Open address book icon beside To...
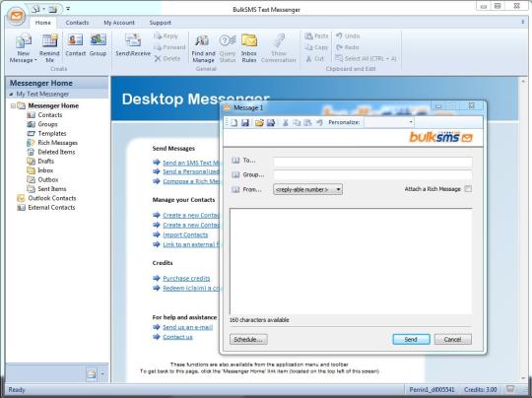The height and width of the screenshot is (398, 532). tap(235, 161)
